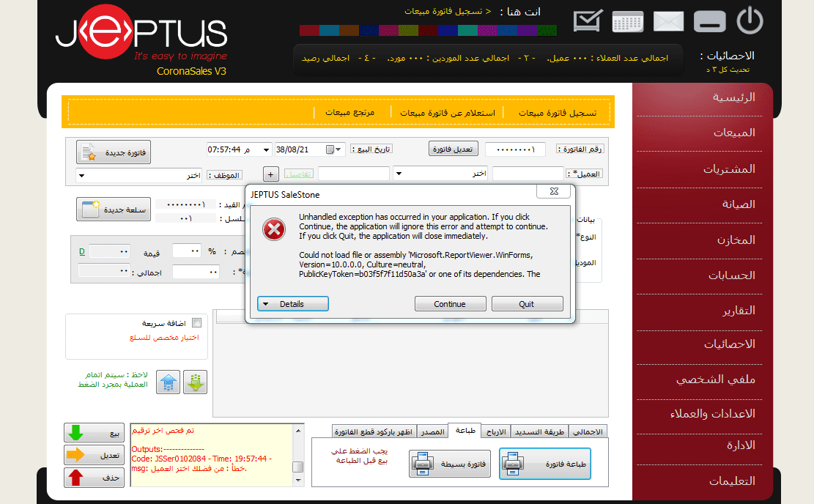Open the sales invoice inquiry tab استعلام عن فاتورة مبيعات
The image size is (814, 504).
[x=448, y=113]
